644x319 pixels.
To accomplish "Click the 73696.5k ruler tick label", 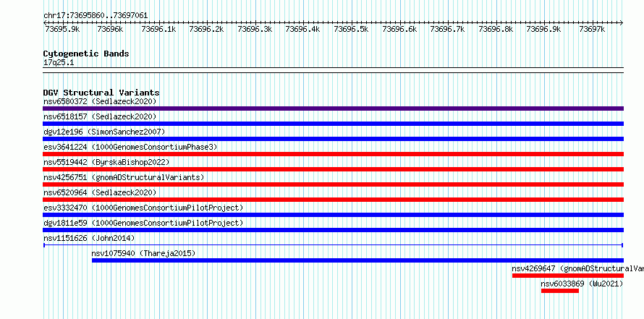I will (351, 29).
